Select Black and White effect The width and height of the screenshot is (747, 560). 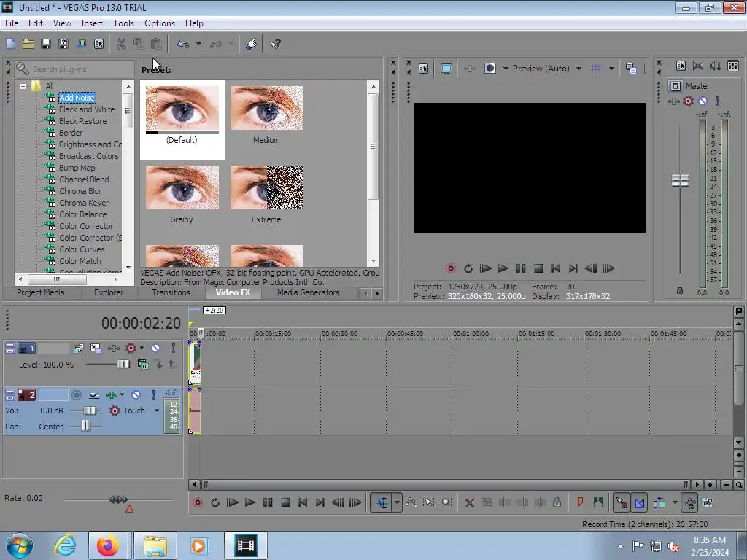click(87, 109)
